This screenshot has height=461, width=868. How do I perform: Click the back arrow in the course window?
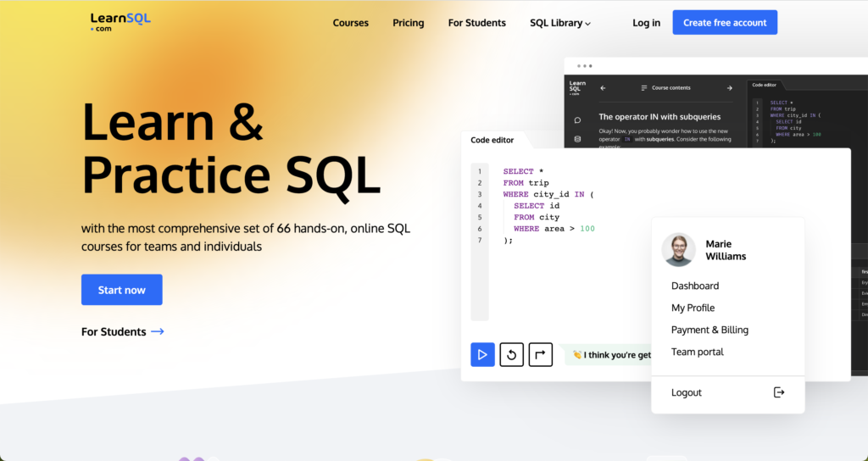pos(603,88)
